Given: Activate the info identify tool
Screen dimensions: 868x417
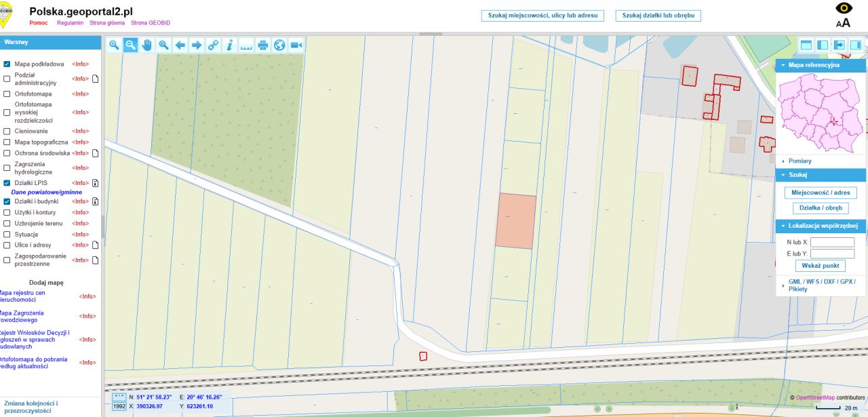Looking at the screenshot, I should click(x=230, y=45).
